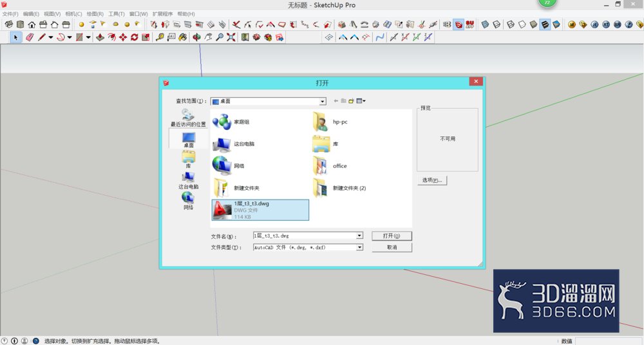Viewport: 644px width, 345px height.
Task: Expand the Line tool dropdown arrow
Action: click(50, 37)
